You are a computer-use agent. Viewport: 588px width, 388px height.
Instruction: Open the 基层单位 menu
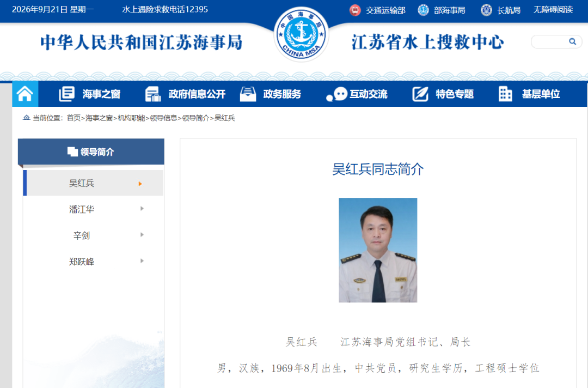pos(541,94)
